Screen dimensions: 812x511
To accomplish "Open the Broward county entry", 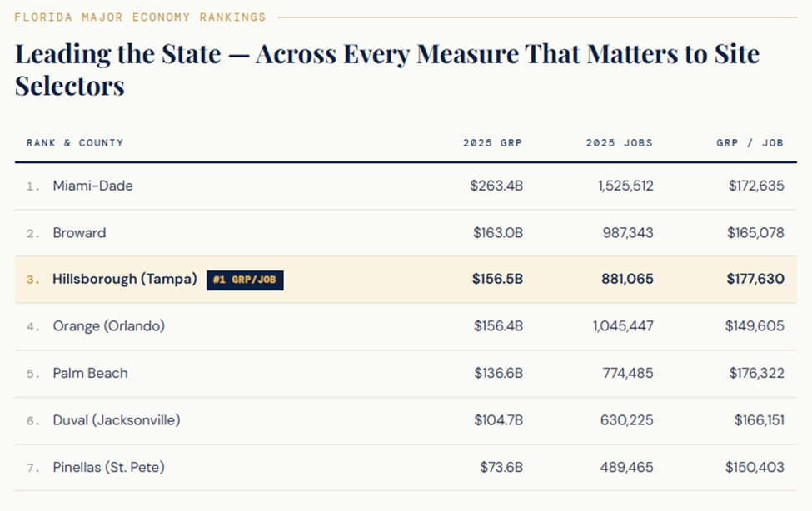I will click(79, 233).
